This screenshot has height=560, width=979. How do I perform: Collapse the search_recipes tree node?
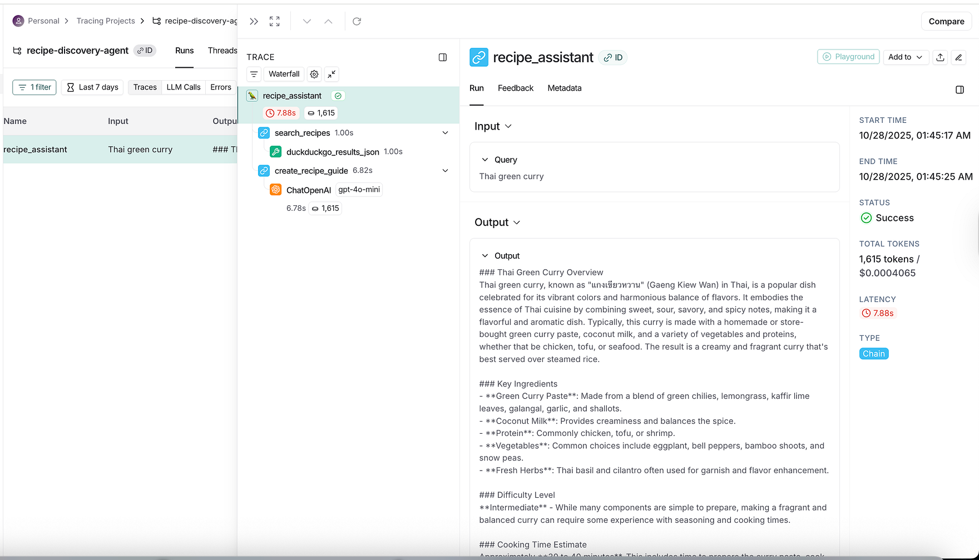click(445, 133)
